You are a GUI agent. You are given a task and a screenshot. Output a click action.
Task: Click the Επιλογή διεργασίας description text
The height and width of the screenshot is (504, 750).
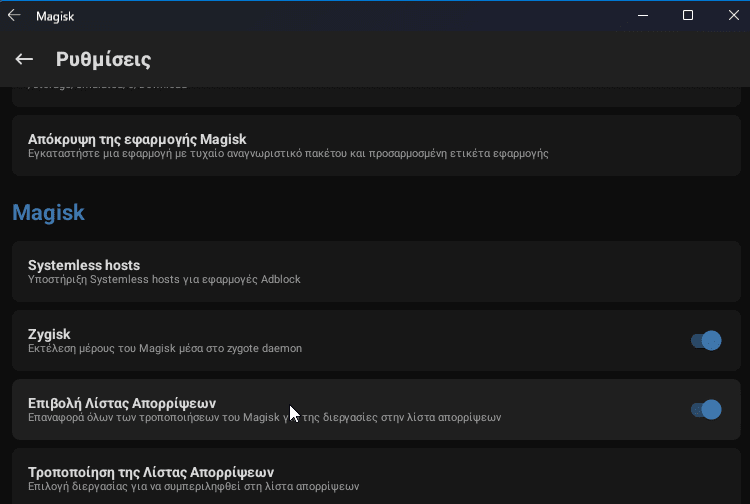click(x=193, y=486)
